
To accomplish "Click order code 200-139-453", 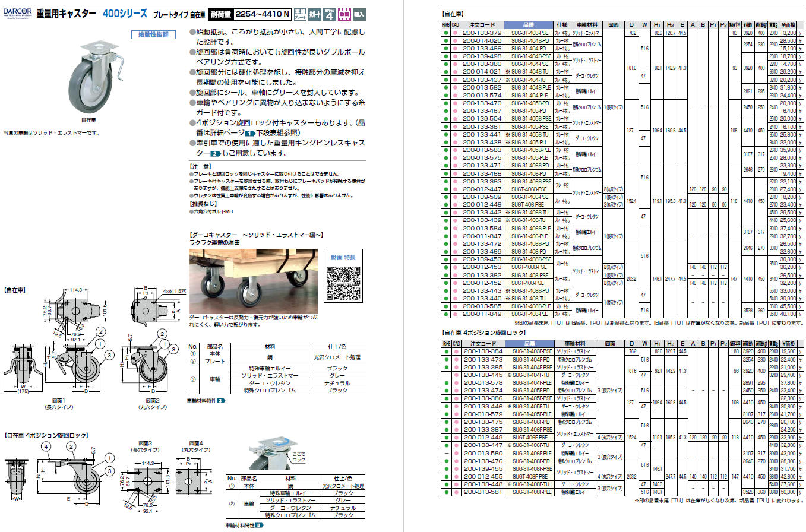I will [x=482, y=259].
